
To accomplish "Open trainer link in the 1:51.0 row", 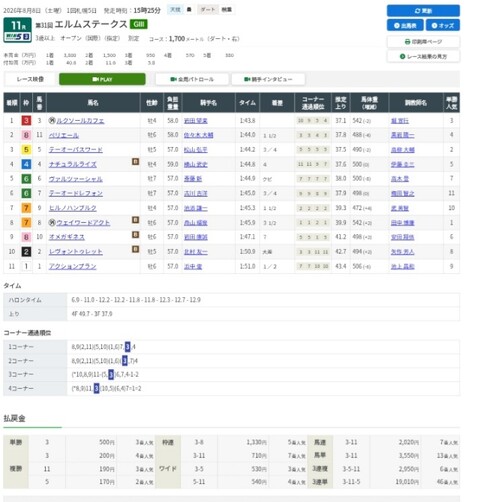I will point(403,266).
